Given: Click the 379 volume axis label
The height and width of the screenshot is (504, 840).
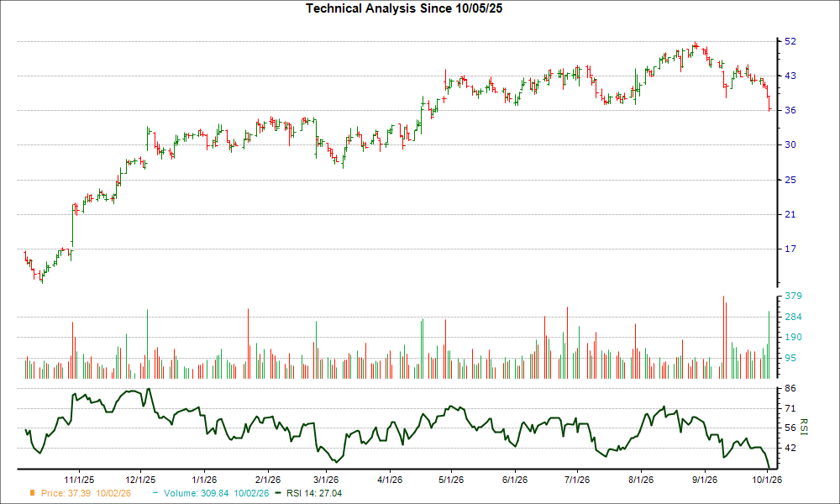Looking at the screenshot, I should (x=793, y=297).
